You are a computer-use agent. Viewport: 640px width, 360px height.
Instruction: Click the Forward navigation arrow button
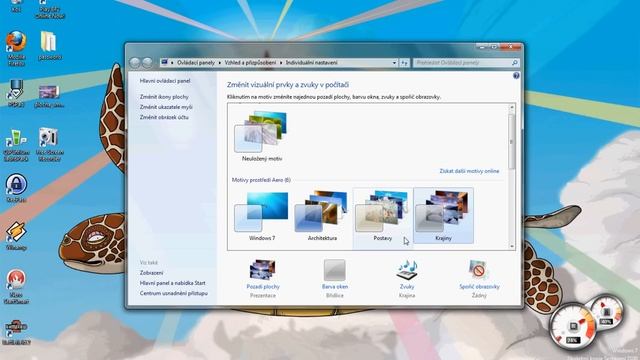click(147, 62)
